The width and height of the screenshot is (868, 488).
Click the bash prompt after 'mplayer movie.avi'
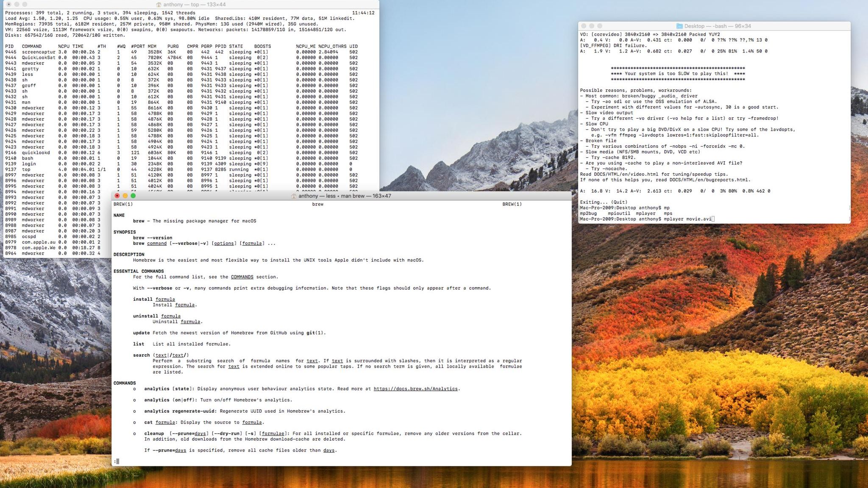(713, 219)
